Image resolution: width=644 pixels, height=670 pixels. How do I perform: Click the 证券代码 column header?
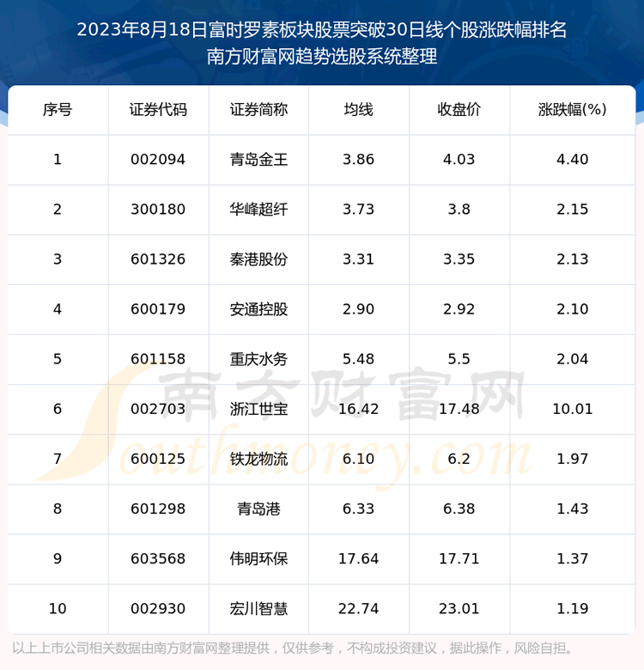point(158,110)
